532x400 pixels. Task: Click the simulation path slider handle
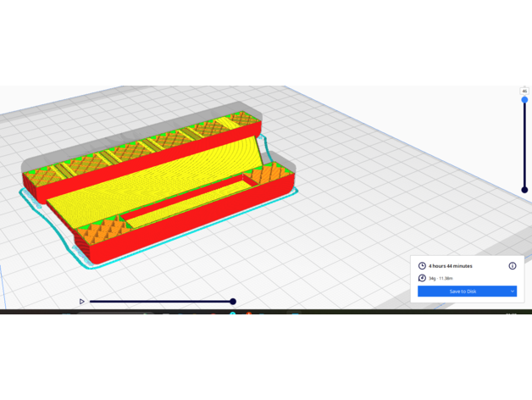click(233, 302)
